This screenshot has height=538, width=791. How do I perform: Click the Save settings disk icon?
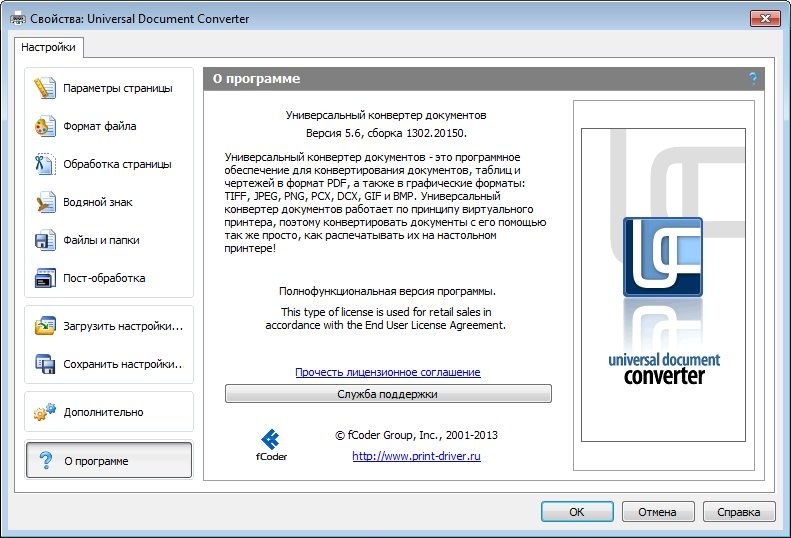(45, 364)
